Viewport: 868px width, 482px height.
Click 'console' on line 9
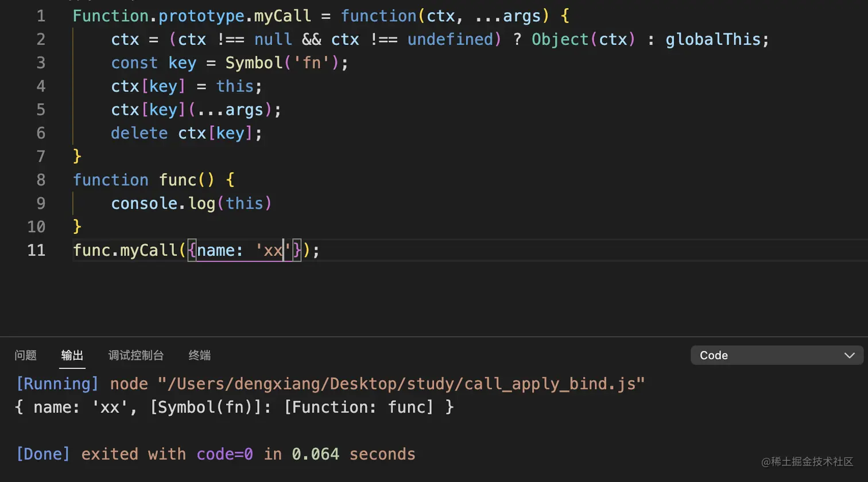click(x=144, y=204)
